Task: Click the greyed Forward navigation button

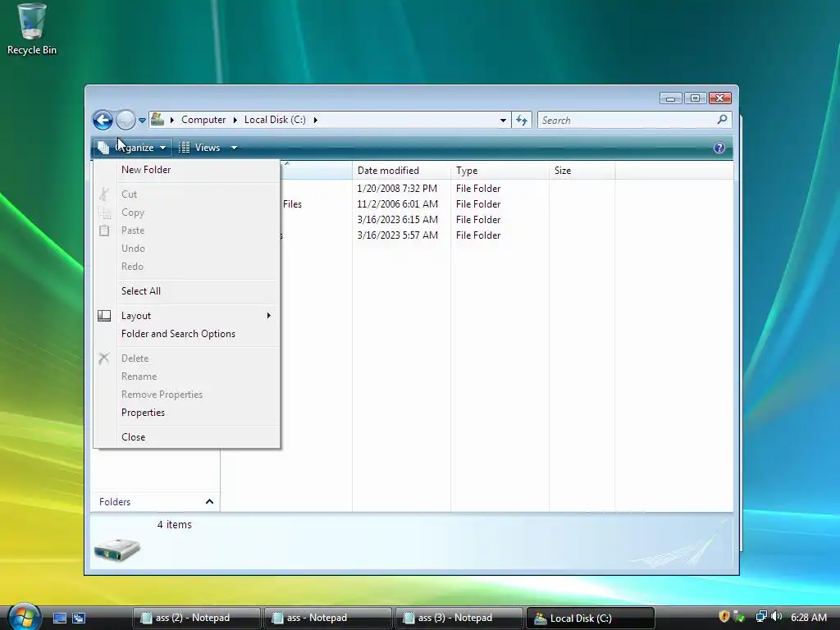Action: 126,120
